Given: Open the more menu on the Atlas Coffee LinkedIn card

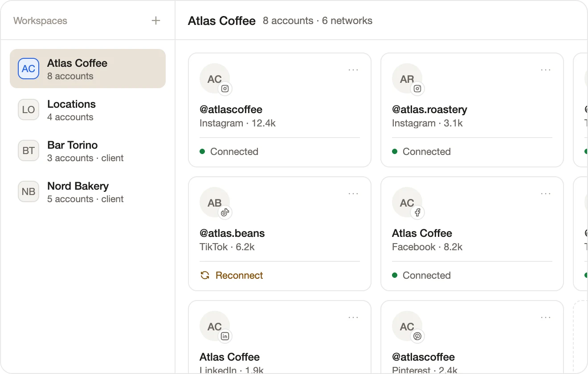Looking at the screenshot, I should tap(353, 317).
